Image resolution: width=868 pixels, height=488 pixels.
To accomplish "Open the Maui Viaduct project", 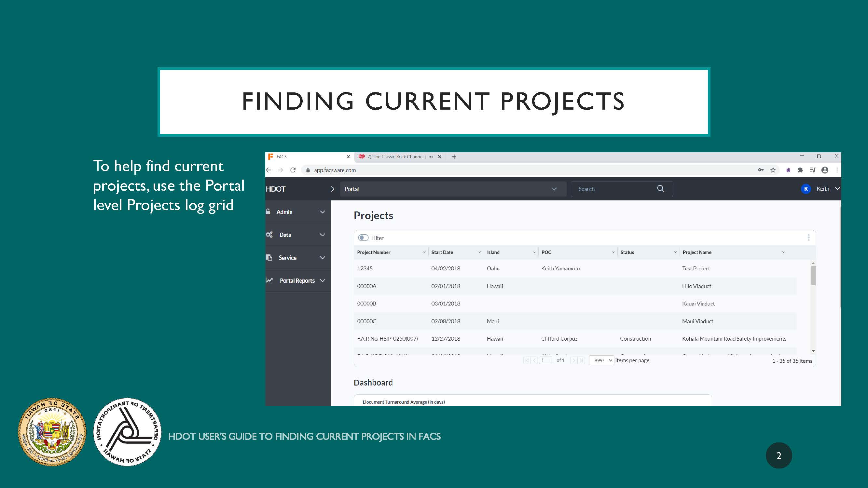I will (697, 321).
